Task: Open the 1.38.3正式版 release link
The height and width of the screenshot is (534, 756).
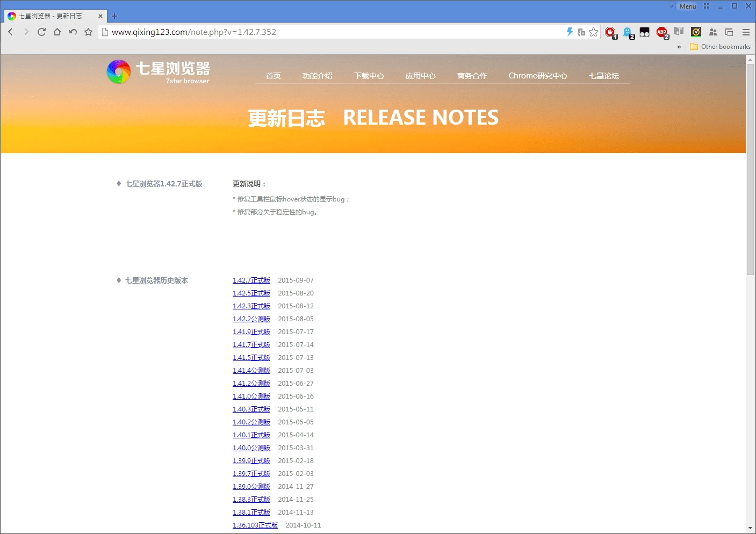Action: pyautogui.click(x=251, y=500)
